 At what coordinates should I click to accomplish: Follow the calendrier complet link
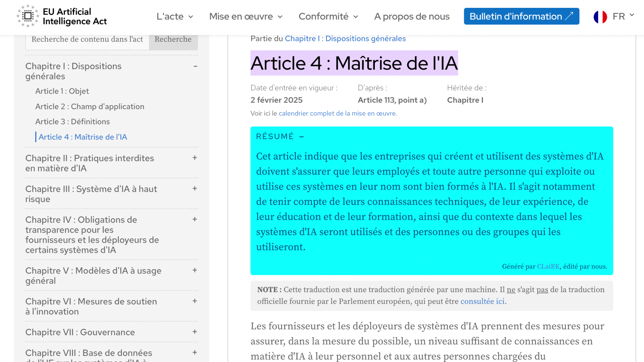coord(337,113)
